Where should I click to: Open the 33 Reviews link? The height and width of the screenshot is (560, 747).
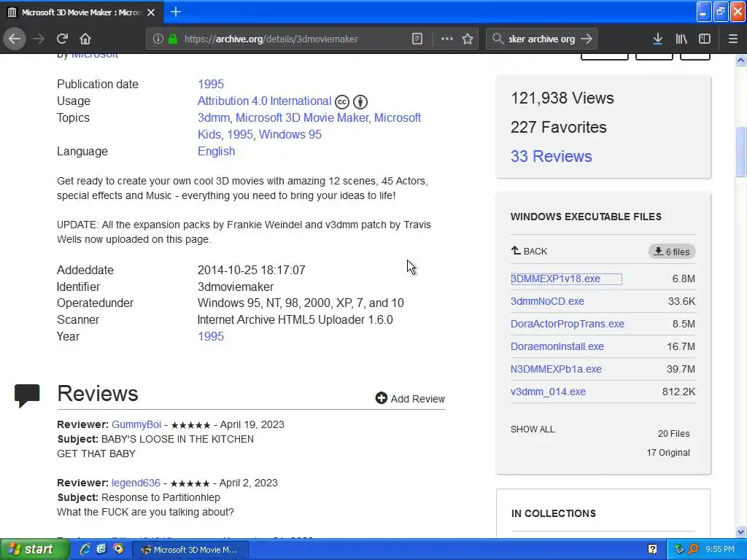[x=551, y=156]
